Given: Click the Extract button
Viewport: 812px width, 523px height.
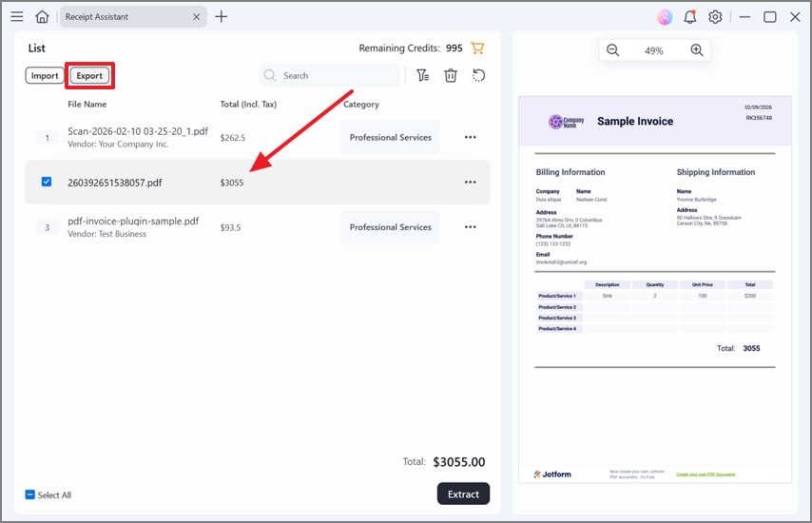Looking at the screenshot, I should pos(463,494).
